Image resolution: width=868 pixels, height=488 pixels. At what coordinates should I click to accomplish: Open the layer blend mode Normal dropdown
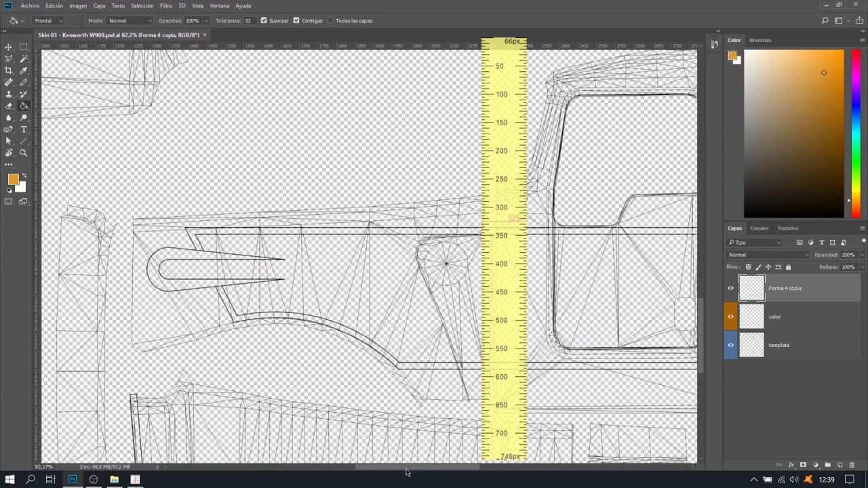coord(768,255)
